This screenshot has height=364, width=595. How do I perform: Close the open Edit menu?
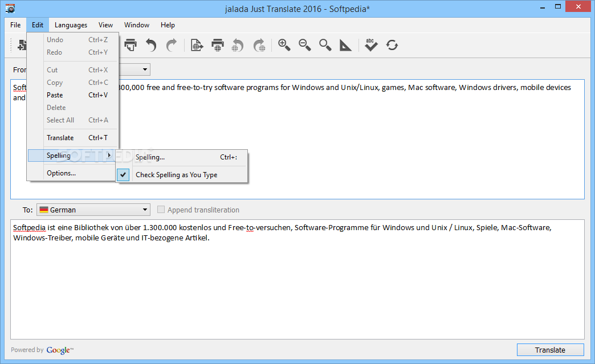(38, 25)
